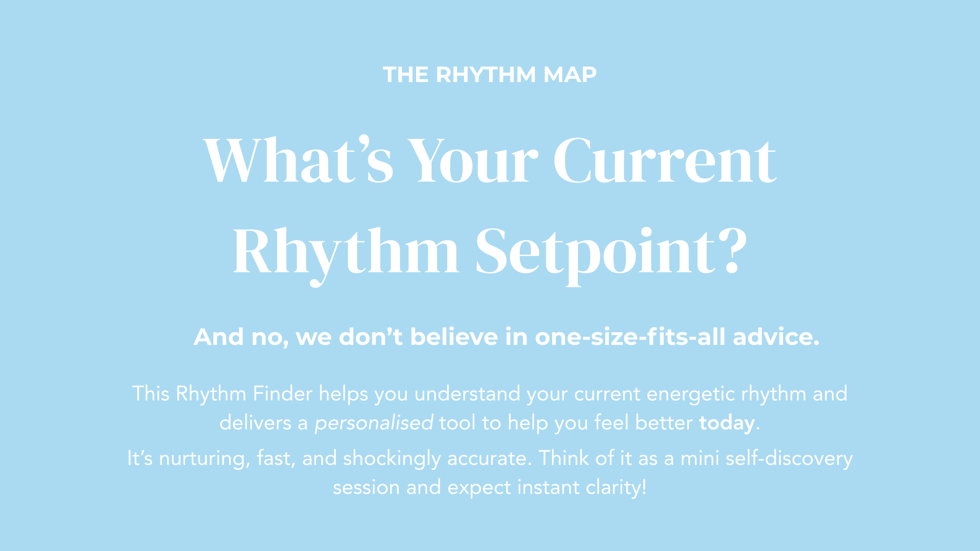Image resolution: width=980 pixels, height=551 pixels.
Task: Click the italic word "personalised"
Action: pyautogui.click(x=374, y=423)
